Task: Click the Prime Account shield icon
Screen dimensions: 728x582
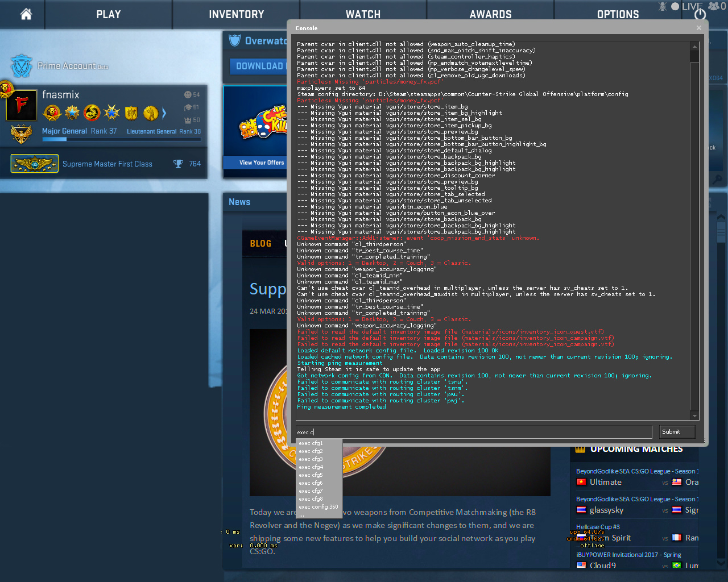Action: [x=22, y=66]
